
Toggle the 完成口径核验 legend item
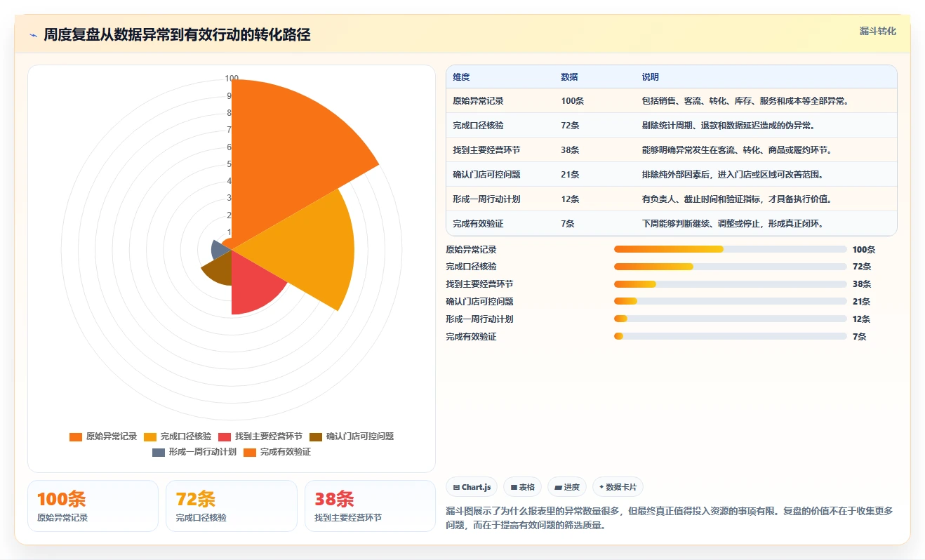pyautogui.click(x=178, y=436)
